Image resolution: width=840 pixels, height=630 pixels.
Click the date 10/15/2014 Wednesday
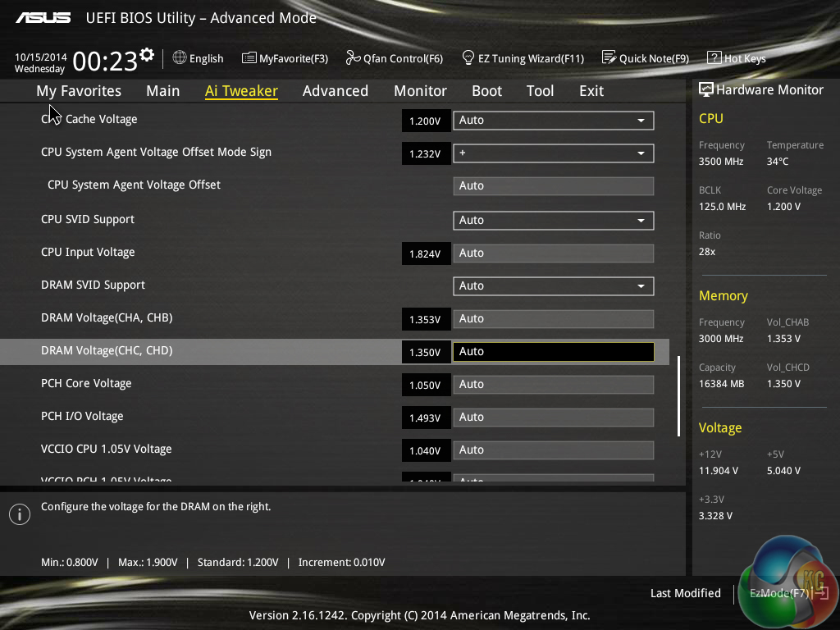40,62
